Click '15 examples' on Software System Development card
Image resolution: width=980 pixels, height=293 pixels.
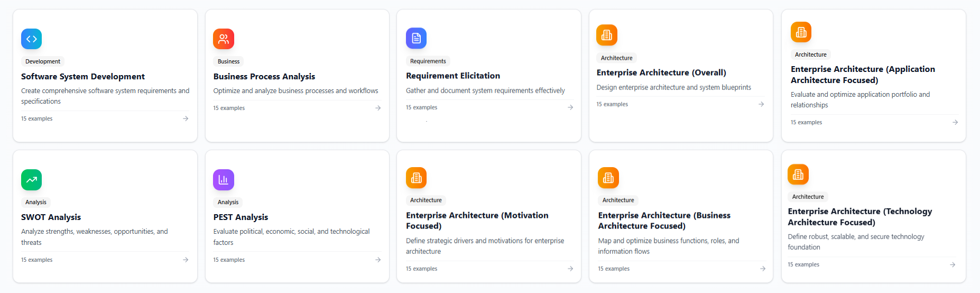click(x=37, y=118)
